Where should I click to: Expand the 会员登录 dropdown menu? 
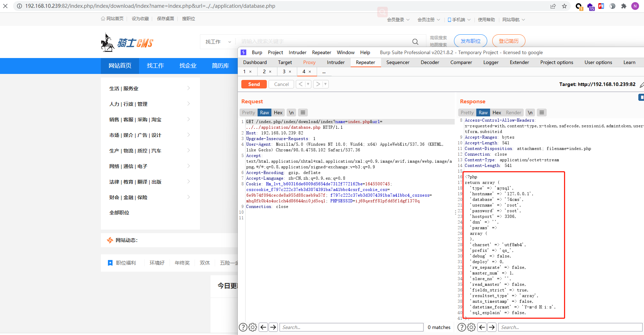tap(398, 19)
